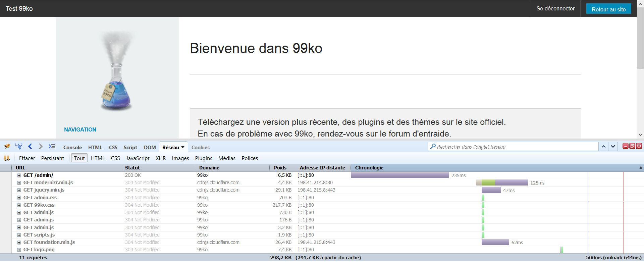Focus the Rechercher dans l'onglet Réseau field

tap(513, 147)
